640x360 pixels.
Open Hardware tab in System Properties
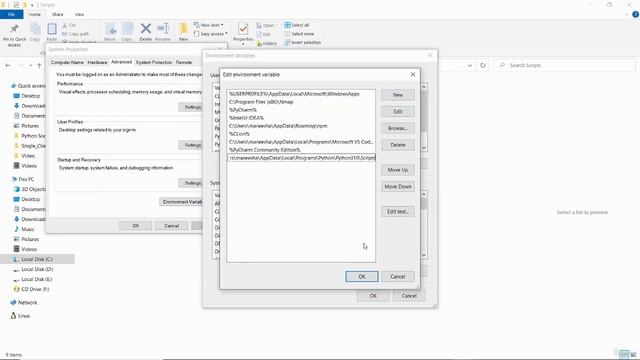coord(98,62)
